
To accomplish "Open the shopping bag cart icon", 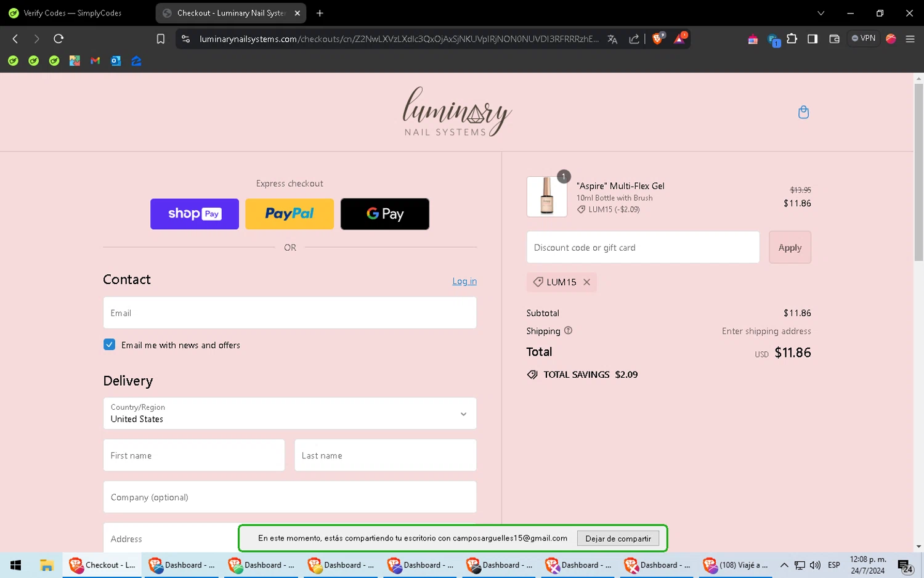I will [x=803, y=112].
